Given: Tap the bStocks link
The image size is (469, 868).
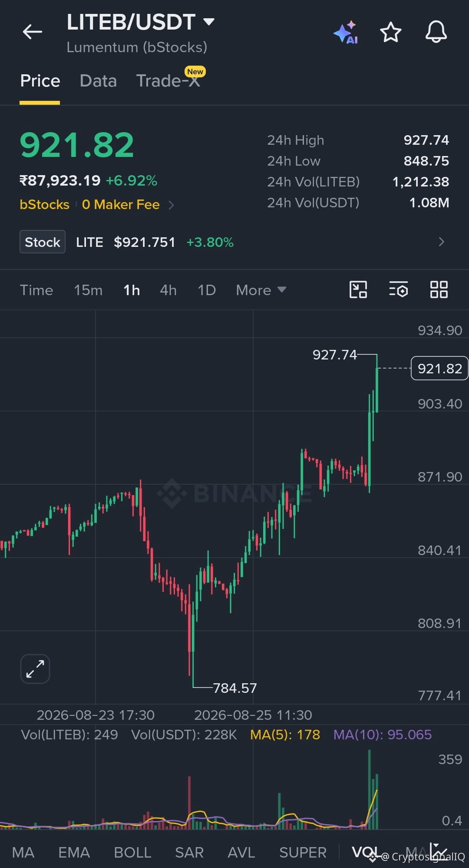Looking at the screenshot, I should pyautogui.click(x=44, y=205).
